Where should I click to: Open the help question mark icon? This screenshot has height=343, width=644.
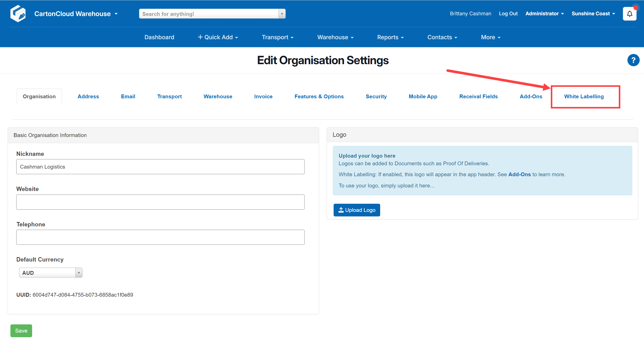634,60
